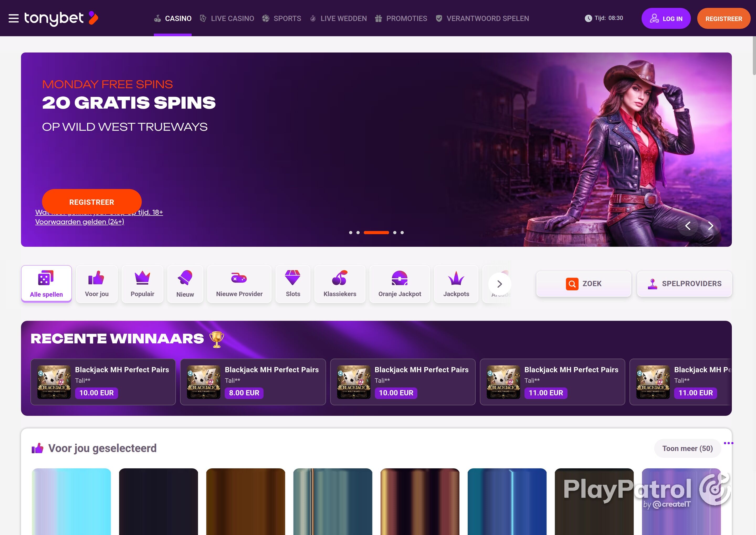Select the Nieuwe Provider category
The width and height of the screenshot is (756, 535).
click(239, 284)
